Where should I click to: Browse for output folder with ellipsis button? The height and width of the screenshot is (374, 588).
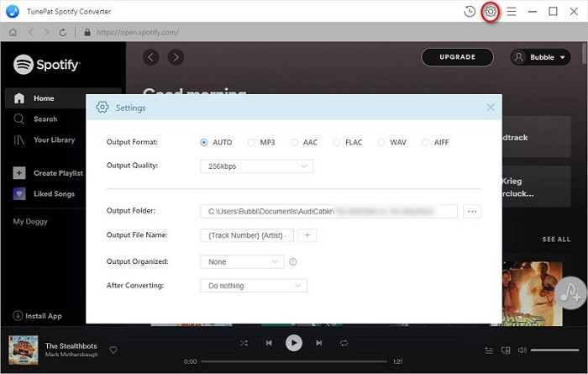[x=472, y=211]
